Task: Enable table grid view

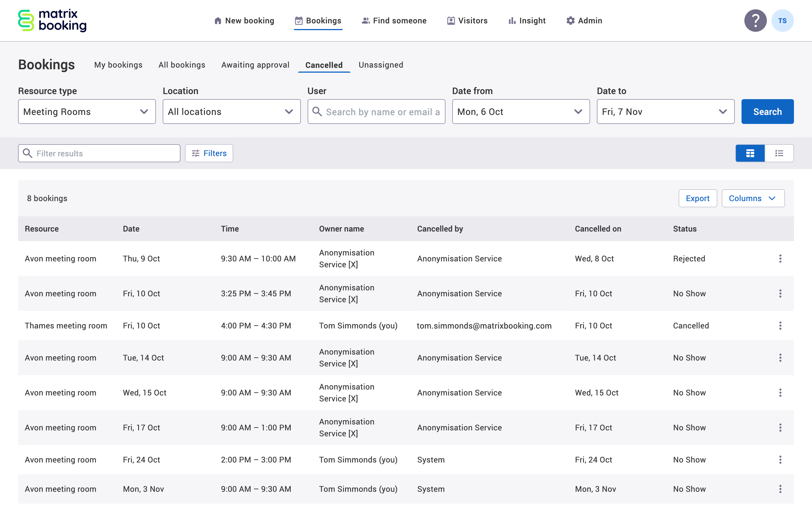Action: (750, 153)
